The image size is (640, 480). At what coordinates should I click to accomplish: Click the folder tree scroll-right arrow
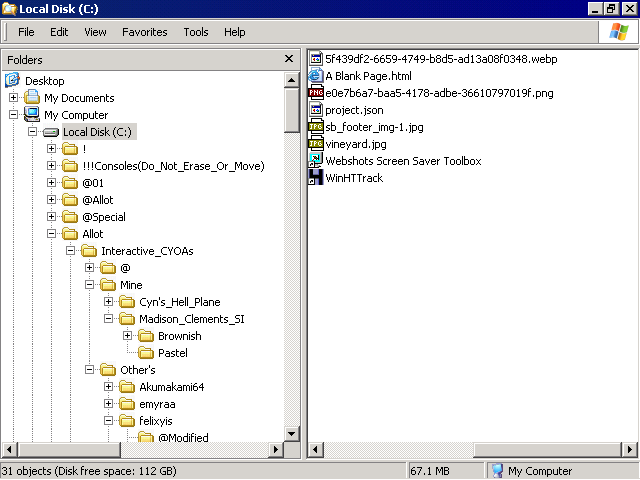276,450
